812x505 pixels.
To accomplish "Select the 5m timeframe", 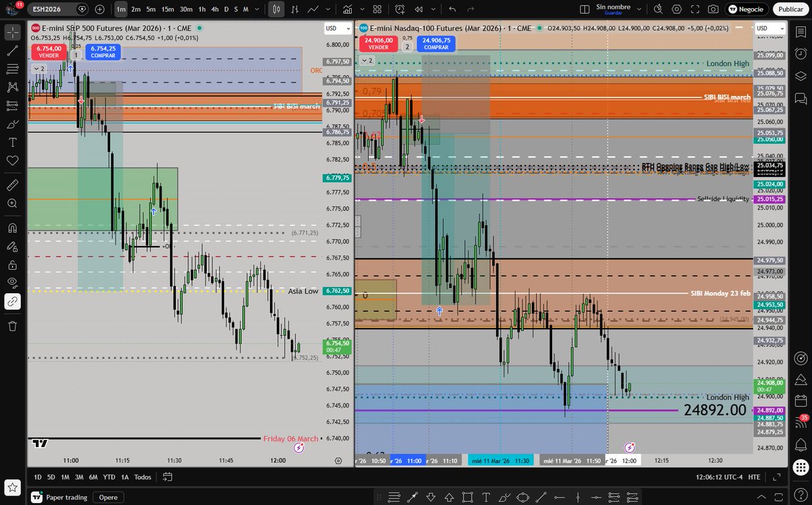I will [x=151, y=9].
